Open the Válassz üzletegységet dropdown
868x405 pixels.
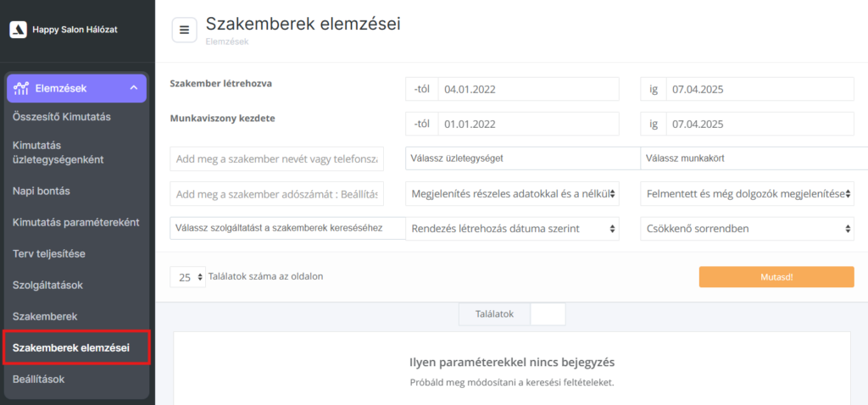tap(522, 158)
